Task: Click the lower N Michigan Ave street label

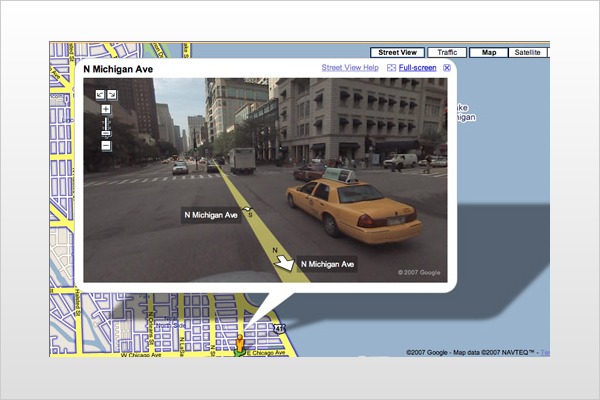Action: (327, 264)
